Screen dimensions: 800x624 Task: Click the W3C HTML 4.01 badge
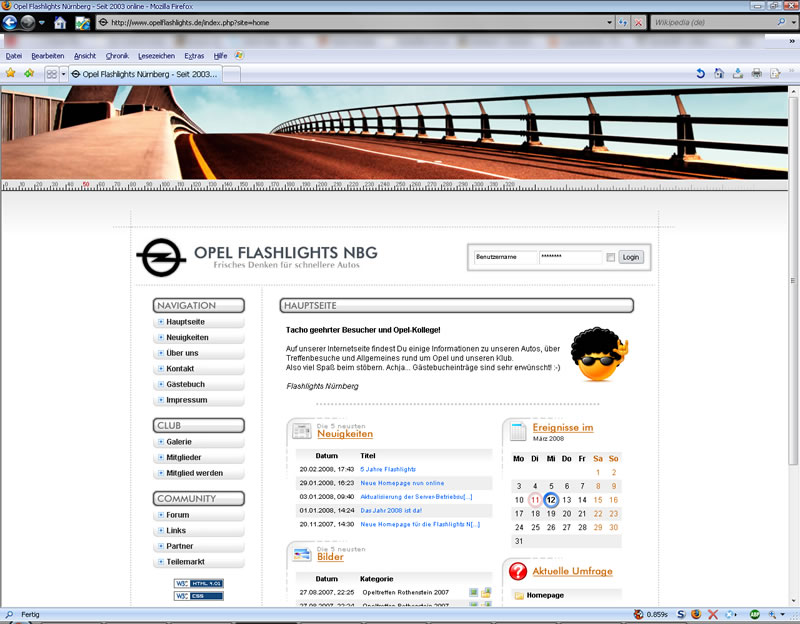198,583
